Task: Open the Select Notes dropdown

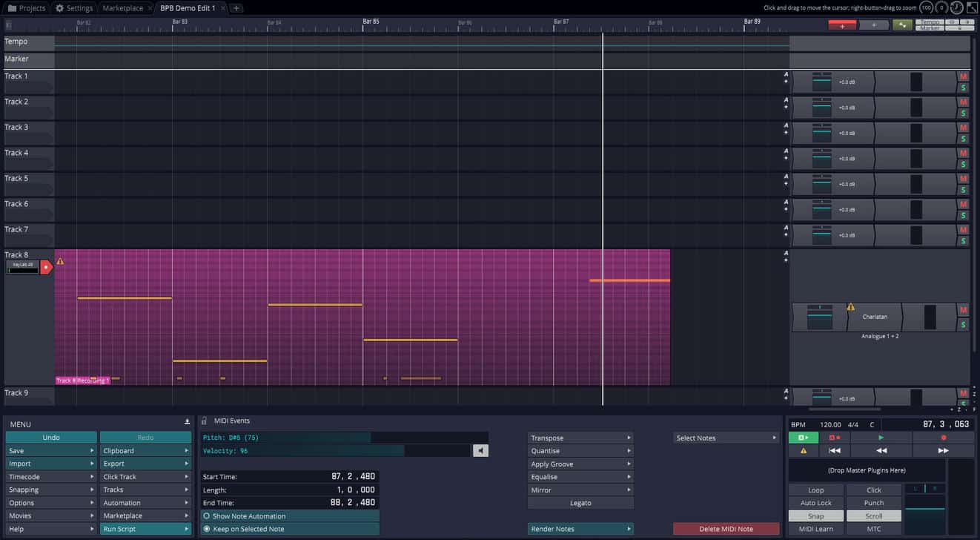Action: 726,438
